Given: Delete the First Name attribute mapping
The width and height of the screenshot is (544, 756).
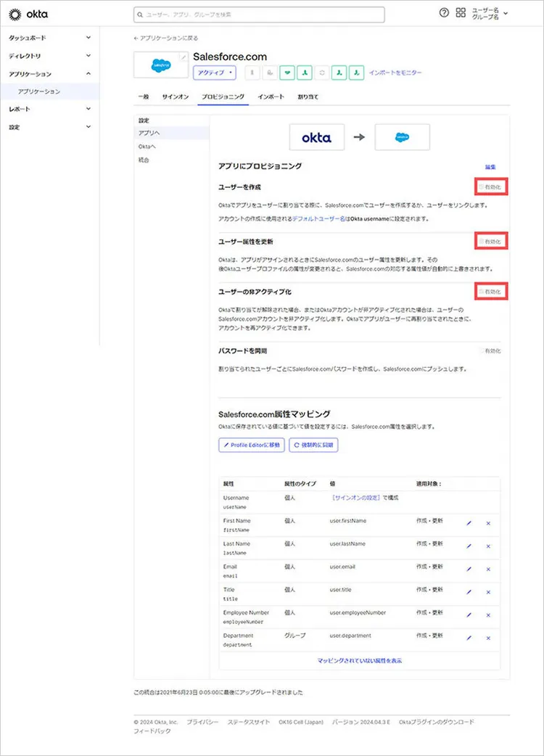Looking at the screenshot, I should click(488, 523).
